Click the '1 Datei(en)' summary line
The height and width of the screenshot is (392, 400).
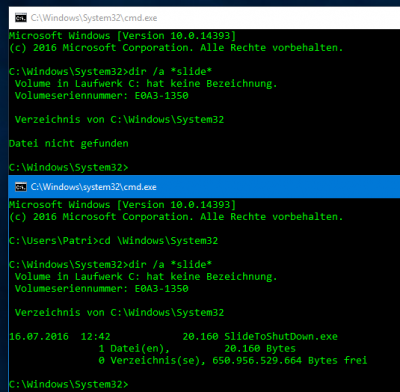point(134,349)
